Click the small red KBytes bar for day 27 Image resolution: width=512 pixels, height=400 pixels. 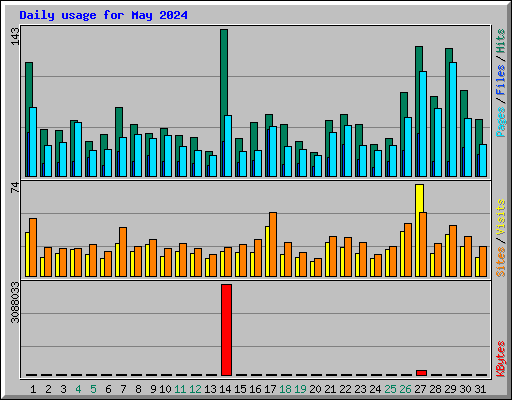tap(421, 373)
